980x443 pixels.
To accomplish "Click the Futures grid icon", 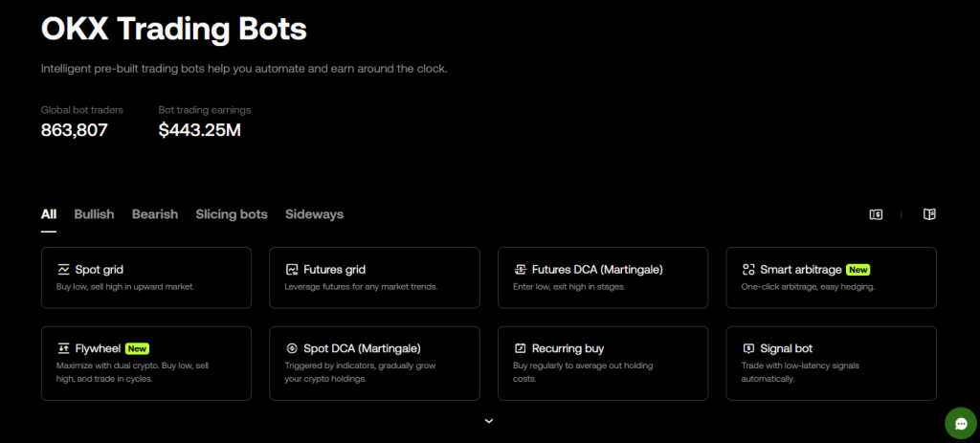I will [x=291, y=270].
